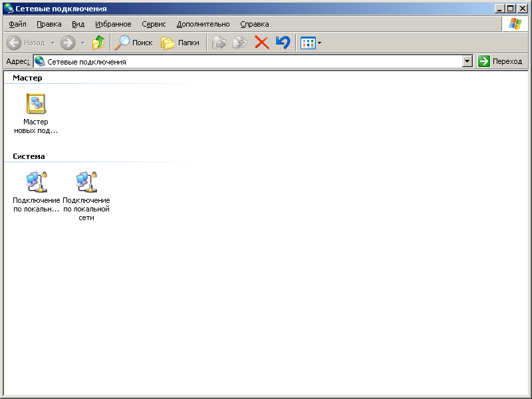Close the Сетевые подключения window
The width and height of the screenshot is (532, 399).
[523, 9]
